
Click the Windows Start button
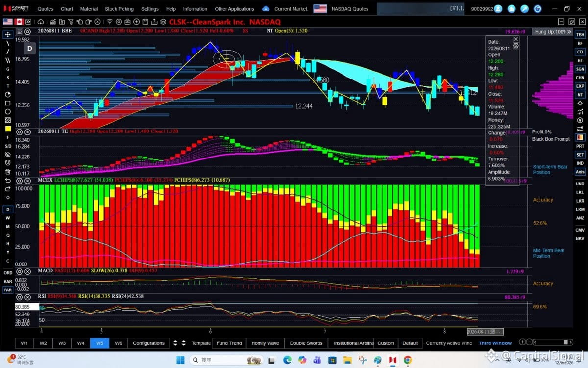point(180,360)
